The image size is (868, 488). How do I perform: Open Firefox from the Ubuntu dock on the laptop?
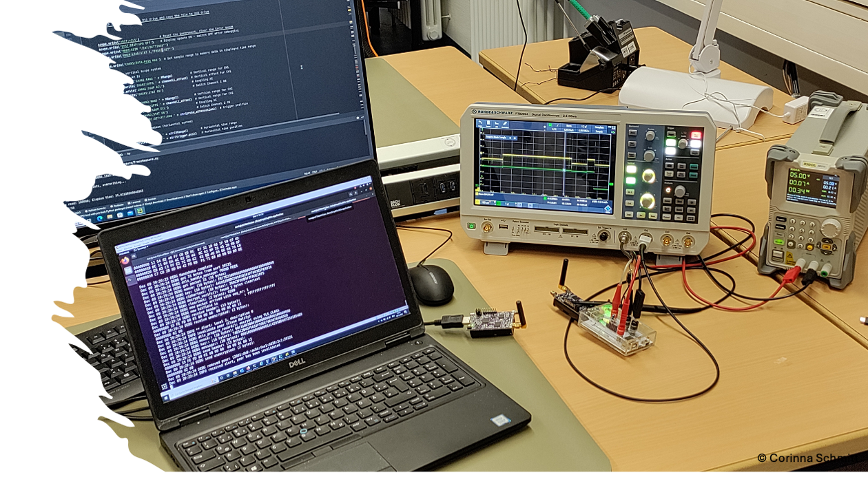(125, 260)
